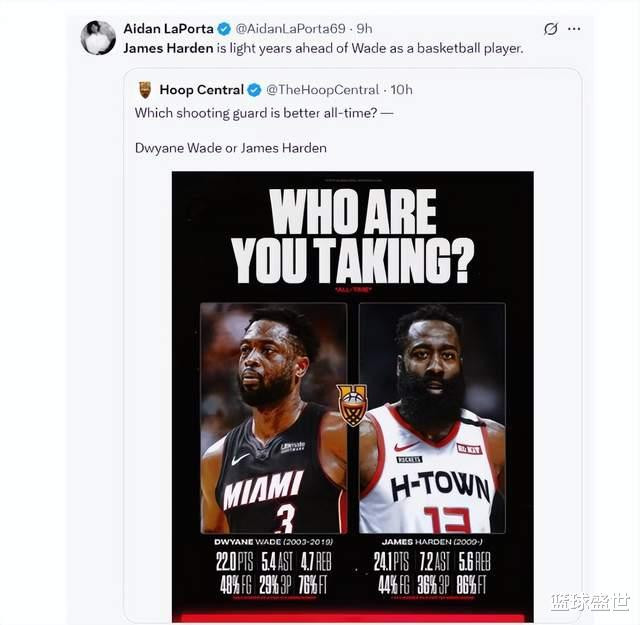Open the Dwyane Wade player photo
Screen dimensions: 640x625
click(x=273, y=418)
